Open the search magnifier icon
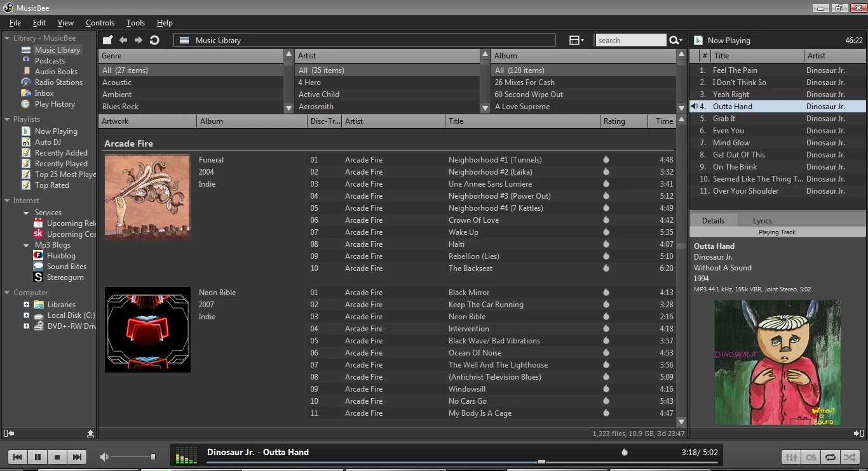 pyautogui.click(x=675, y=40)
